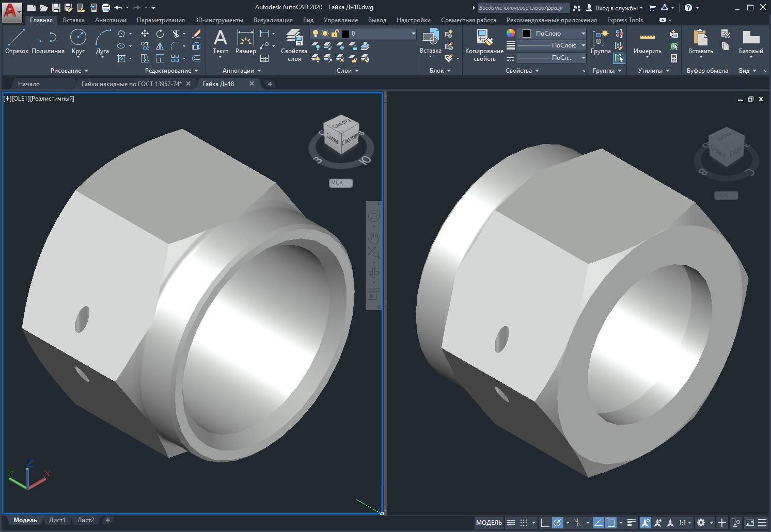Activate the Move tool in Редактирование
Screen dimensions: 771x532
145,34
